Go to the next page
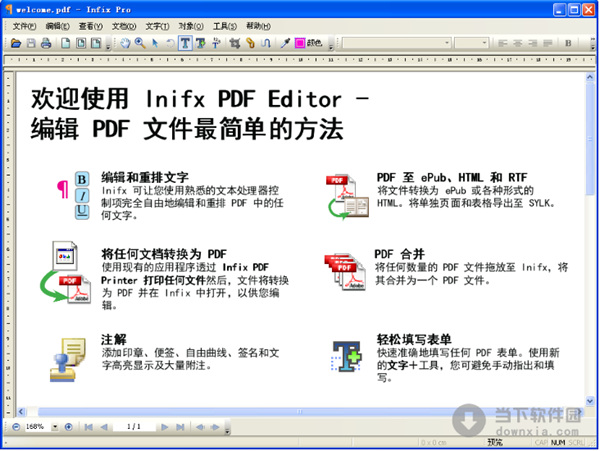Viewport: 600px width, 451px height. tap(165, 427)
